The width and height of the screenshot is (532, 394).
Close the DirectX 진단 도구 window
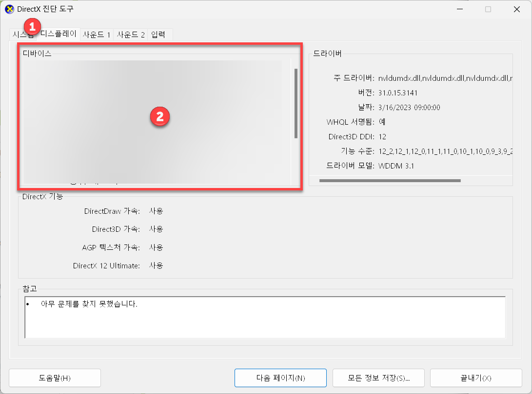coord(517,9)
